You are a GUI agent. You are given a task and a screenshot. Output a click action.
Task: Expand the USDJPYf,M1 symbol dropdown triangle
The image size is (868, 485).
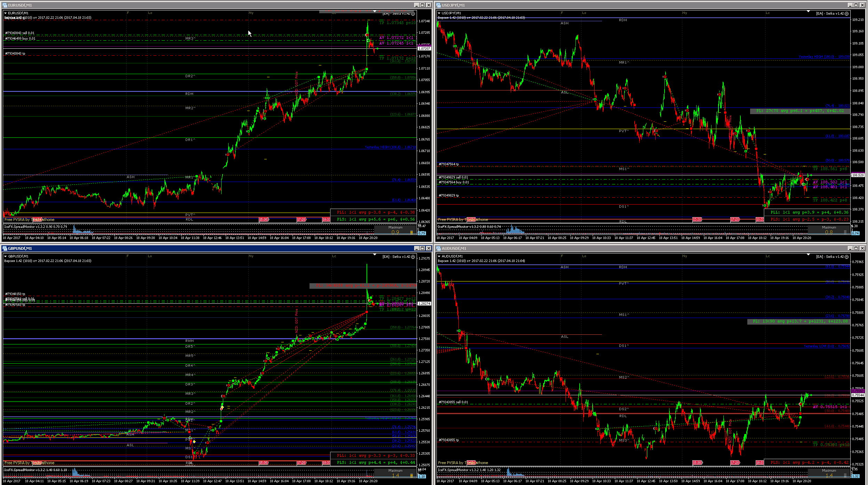[439, 13]
